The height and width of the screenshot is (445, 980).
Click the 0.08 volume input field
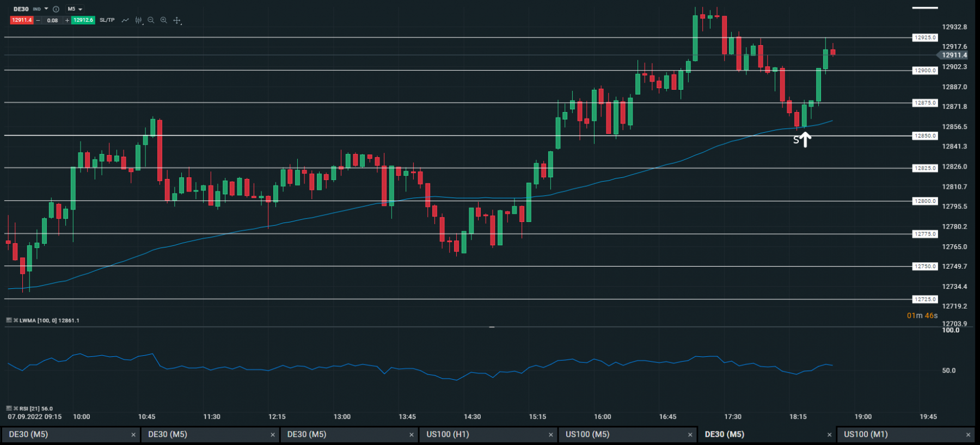point(52,20)
